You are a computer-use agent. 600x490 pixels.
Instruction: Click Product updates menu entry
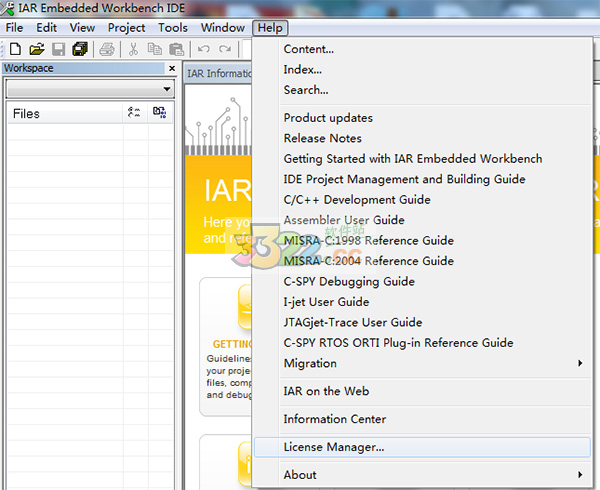pos(328,118)
